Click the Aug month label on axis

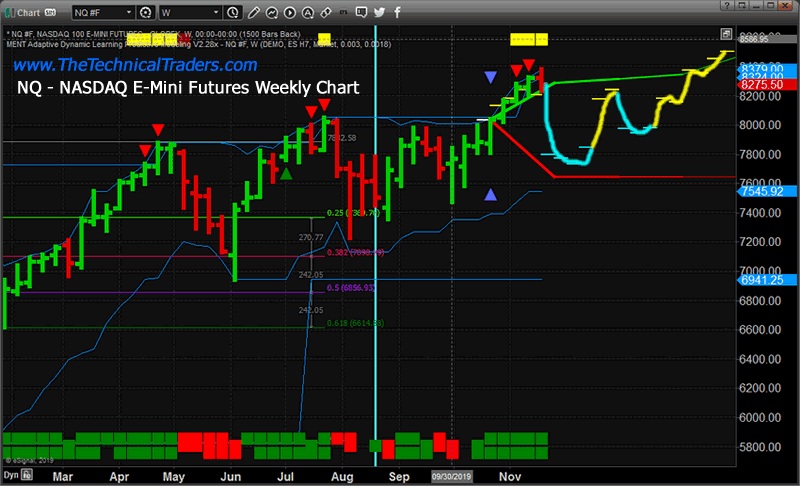click(x=342, y=477)
